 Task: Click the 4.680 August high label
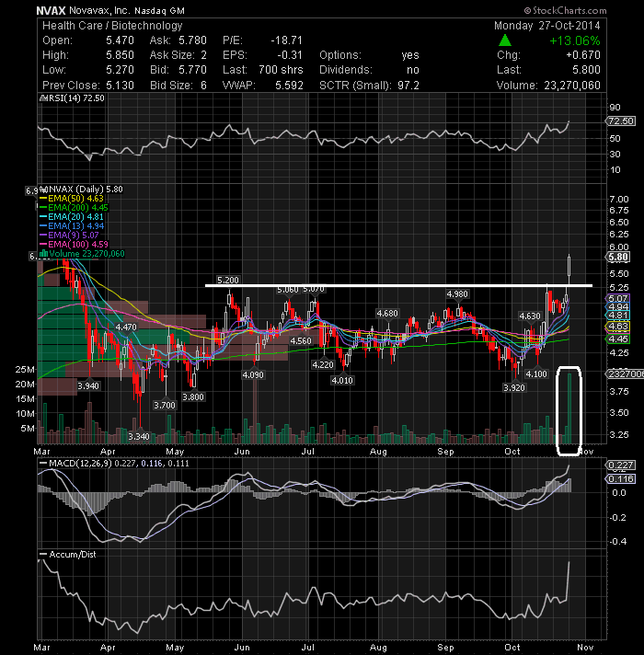[x=387, y=314]
